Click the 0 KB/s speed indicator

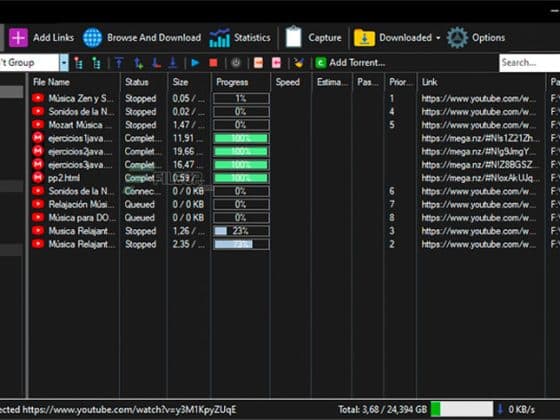click(521, 409)
